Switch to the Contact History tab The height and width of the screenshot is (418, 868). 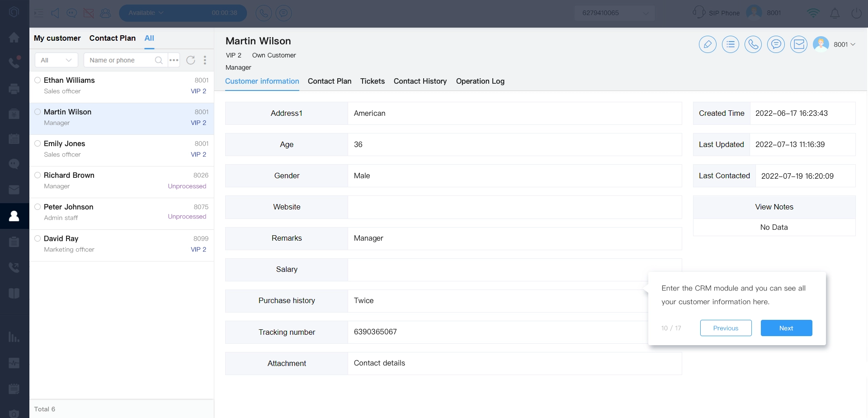click(x=420, y=81)
